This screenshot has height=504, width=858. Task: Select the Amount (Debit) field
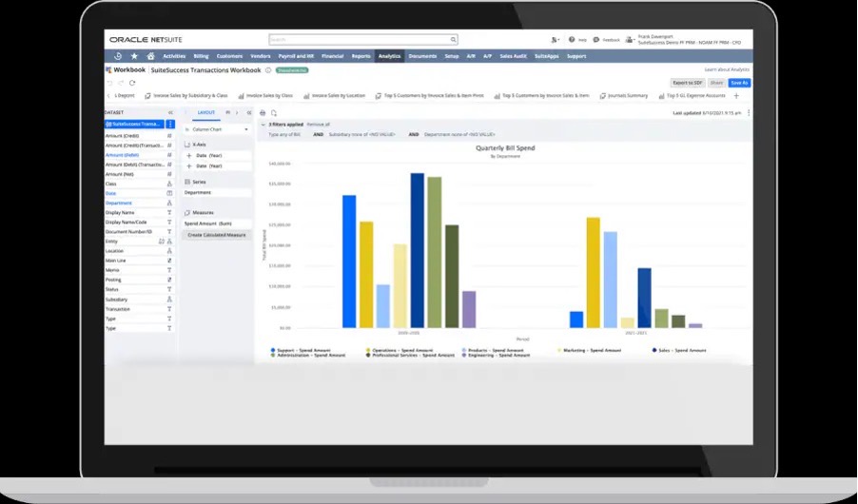tap(122, 155)
